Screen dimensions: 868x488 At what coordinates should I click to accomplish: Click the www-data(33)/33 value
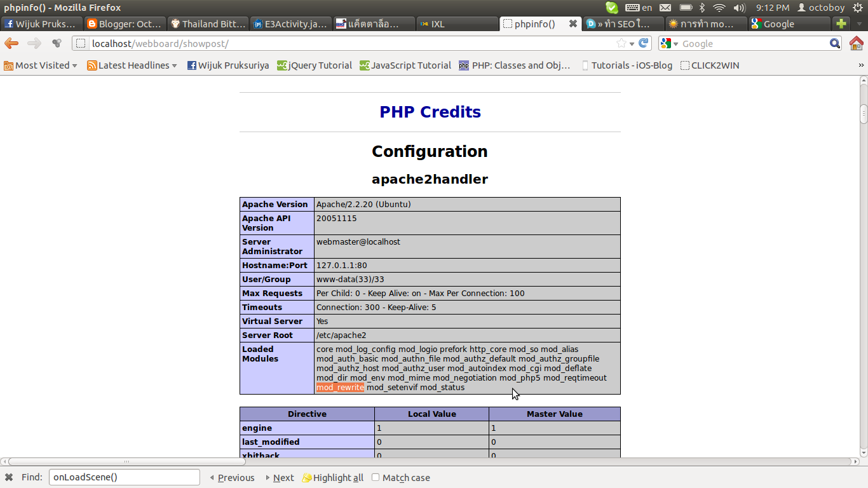coord(350,279)
